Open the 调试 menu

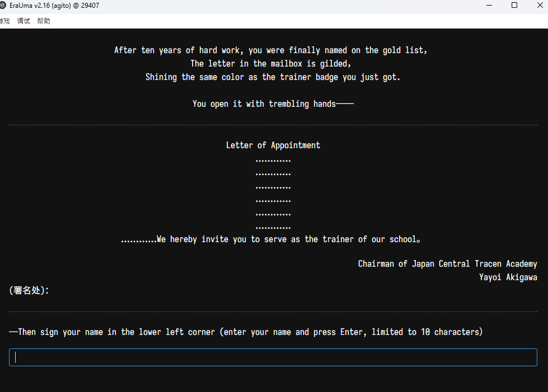(x=24, y=21)
